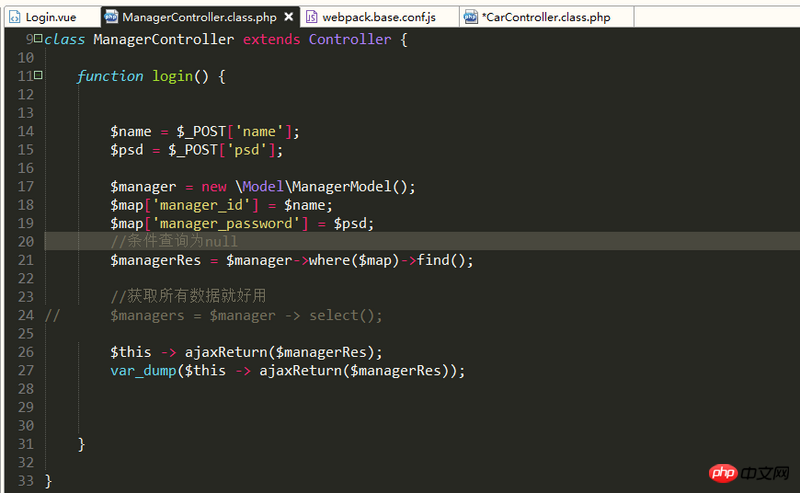800x493 pixels.
Task: Click line number 27 in the gutter
Action: [26, 370]
